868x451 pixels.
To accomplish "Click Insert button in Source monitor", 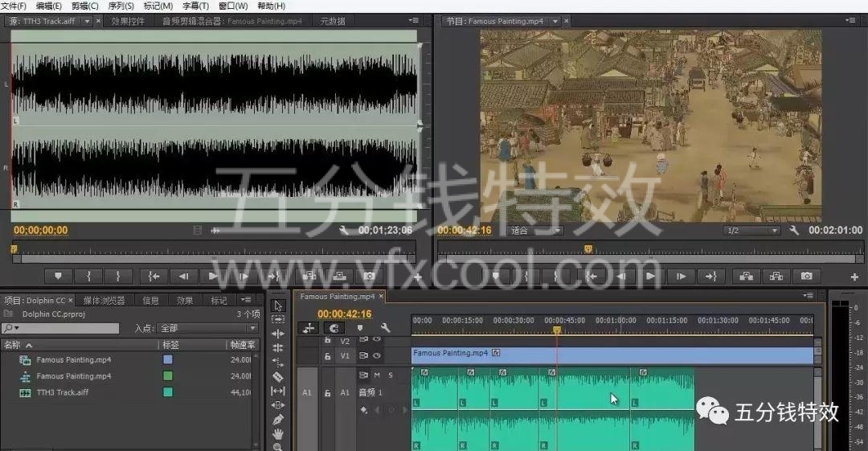I will click(309, 276).
